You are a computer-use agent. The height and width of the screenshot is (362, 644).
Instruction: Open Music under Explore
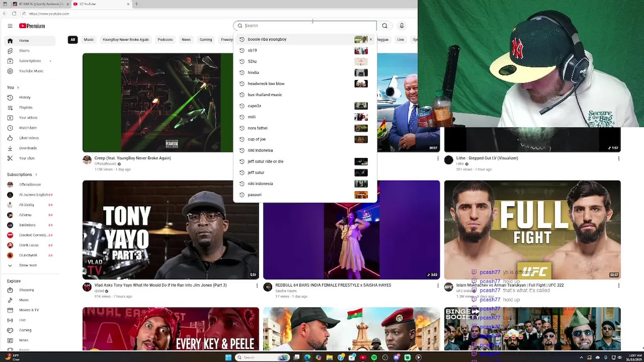coord(30,300)
